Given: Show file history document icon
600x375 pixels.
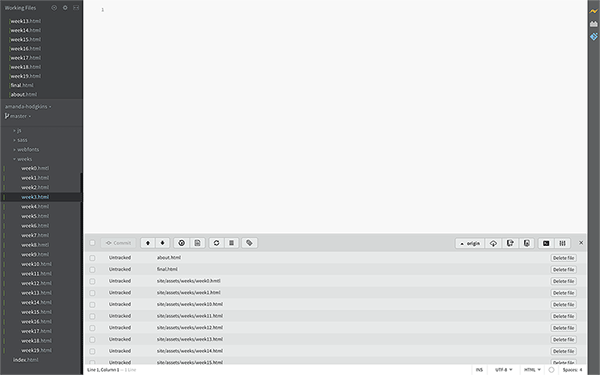Looking at the screenshot, I should (x=197, y=243).
